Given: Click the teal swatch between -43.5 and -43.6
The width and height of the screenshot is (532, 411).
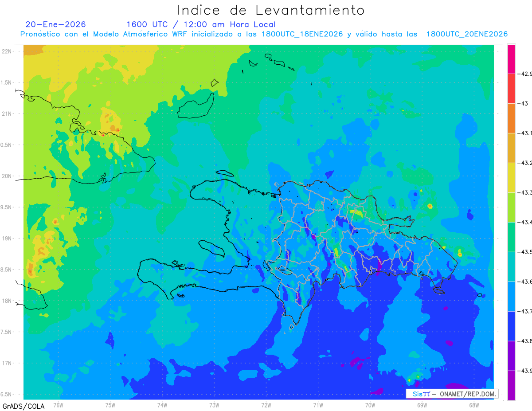Looking at the screenshot, I should click(511, 267).
